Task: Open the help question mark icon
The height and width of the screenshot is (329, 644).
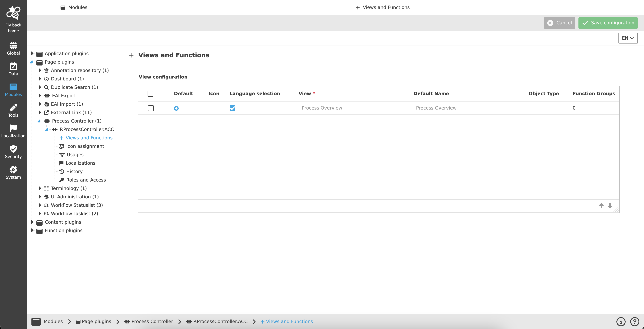Action: click(634, 322)
